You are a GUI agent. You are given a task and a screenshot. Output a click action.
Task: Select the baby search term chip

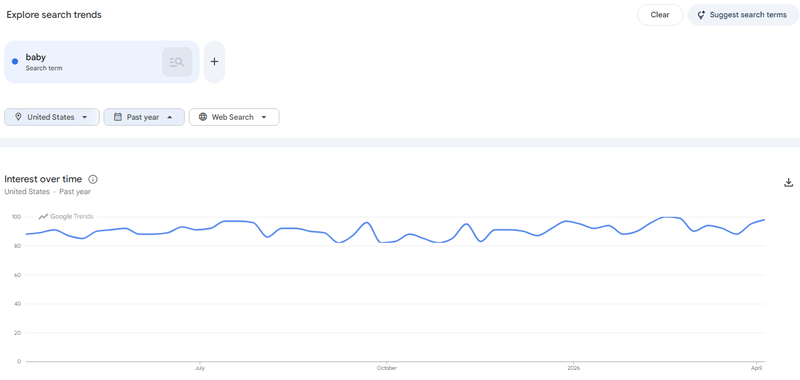[x=102, y=62]
